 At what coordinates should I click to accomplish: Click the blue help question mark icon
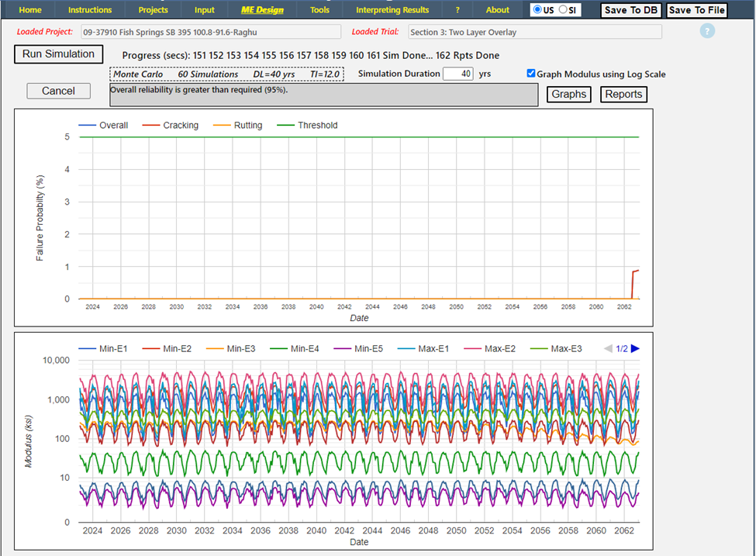(x=706, y=32)
